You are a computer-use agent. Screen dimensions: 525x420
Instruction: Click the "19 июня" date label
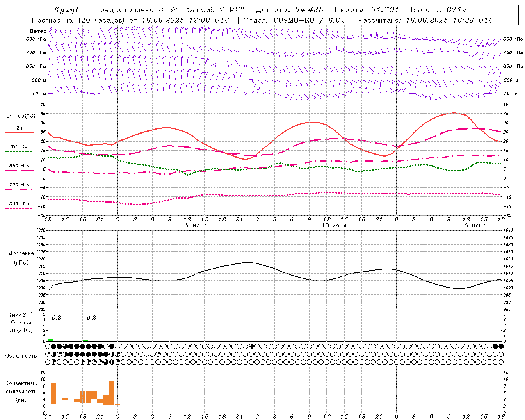tap(473, 226)
